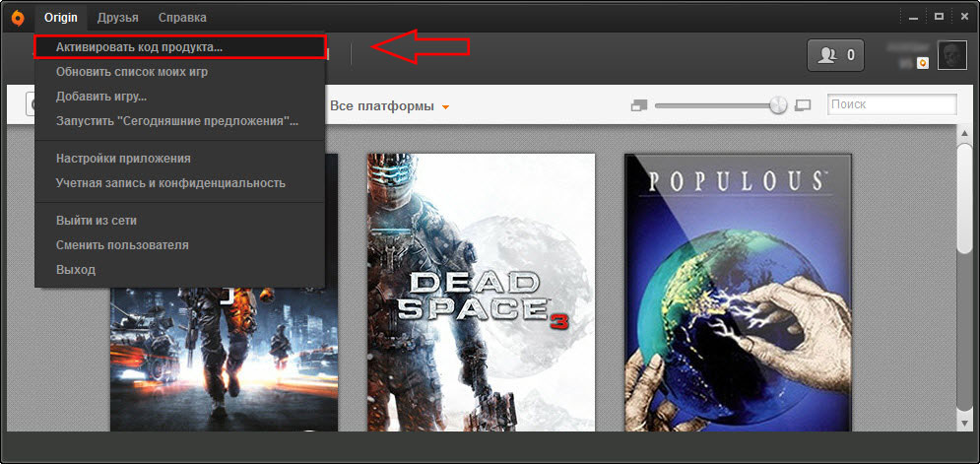Click the online status badge near username
The image size is (980, 464).
coord(923,63)
